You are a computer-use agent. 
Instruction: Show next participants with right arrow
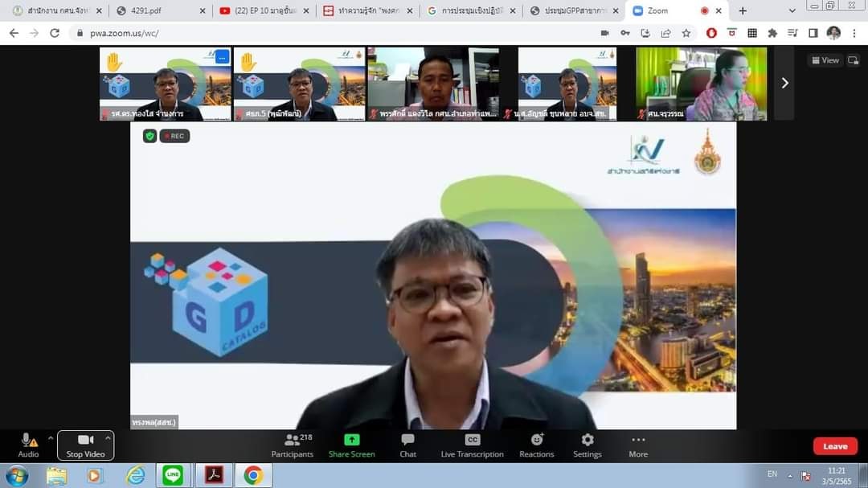pos(784,83)
